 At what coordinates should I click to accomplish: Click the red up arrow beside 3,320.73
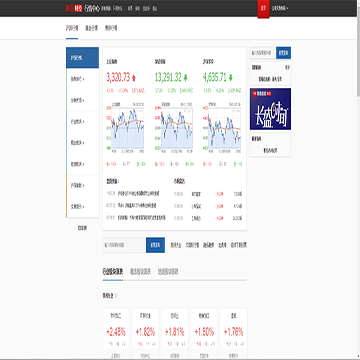click(x=134, y=78)
